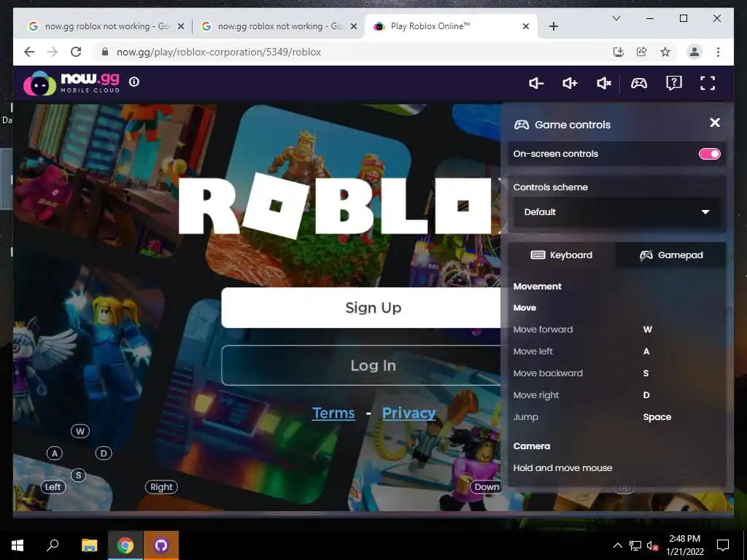This screenshot has width=747, height=560.
Task: Open the Terms link
Action: (333, 413)
